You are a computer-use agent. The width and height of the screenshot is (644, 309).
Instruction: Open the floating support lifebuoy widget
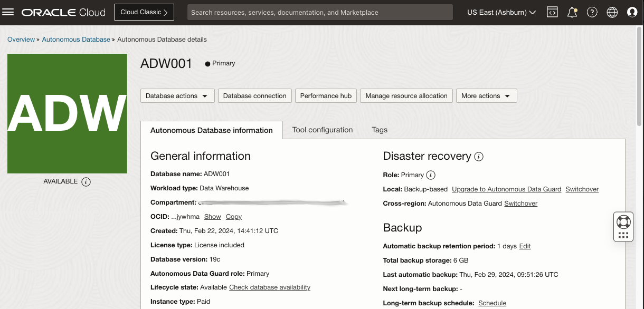pos(623,227)
